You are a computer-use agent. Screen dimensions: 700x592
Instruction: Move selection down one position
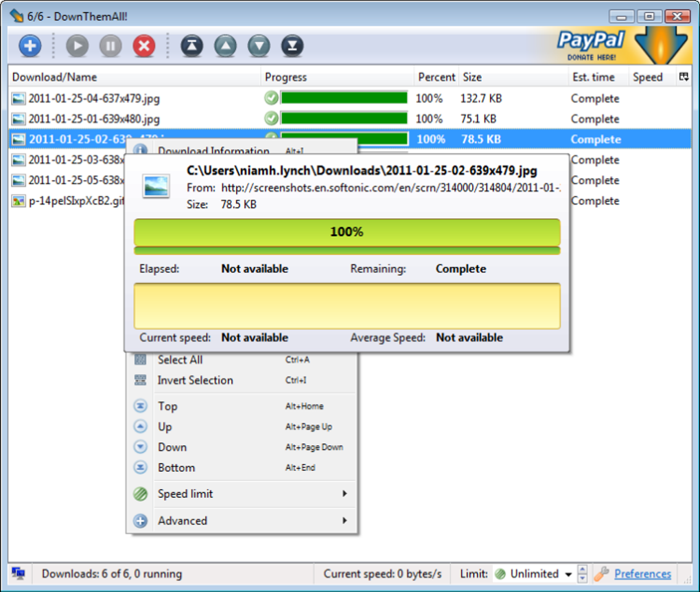pos(259,45)
